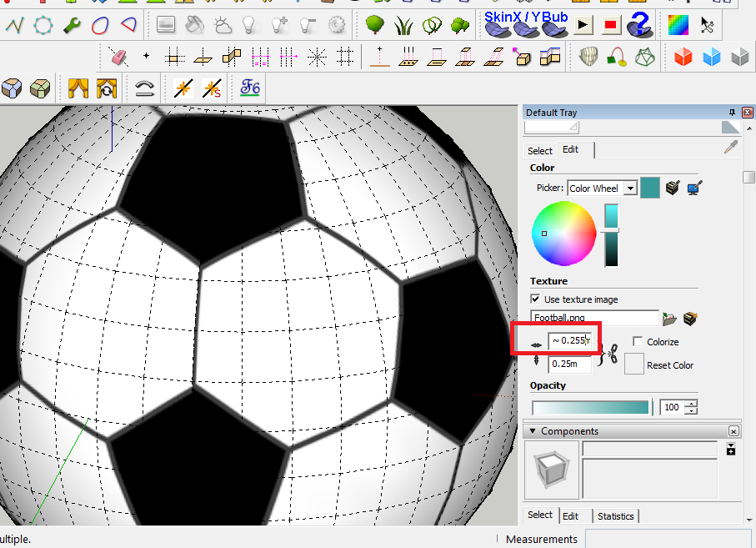756x548 pixels.
Task: Increase opacity with up stepper arrow
Action: point(693,404)
